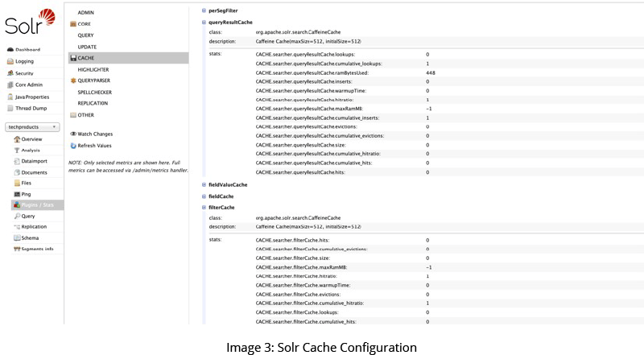
Task: Click queryResultCache.maxRamMB stat label
Action: [309, 109]
